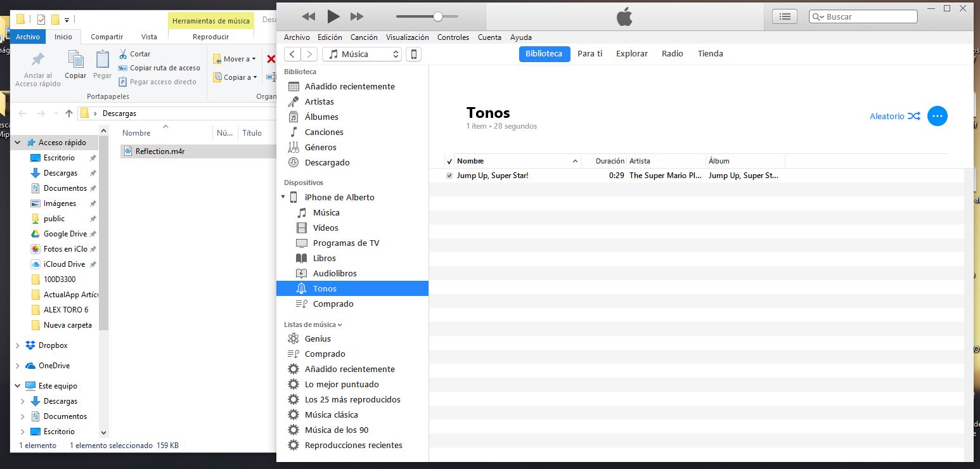This screenshot has width=980, height=469.
Task: Switch to the Radio tab
Action: point(673,54)
